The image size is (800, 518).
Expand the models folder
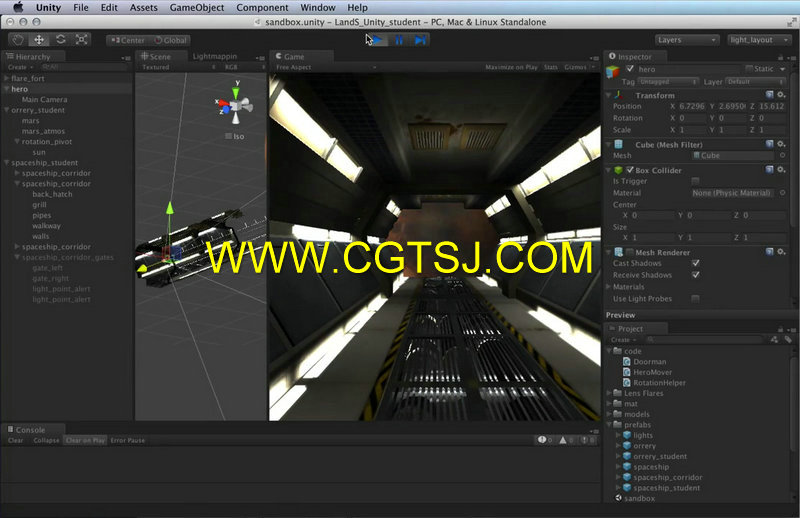[609, 414]
